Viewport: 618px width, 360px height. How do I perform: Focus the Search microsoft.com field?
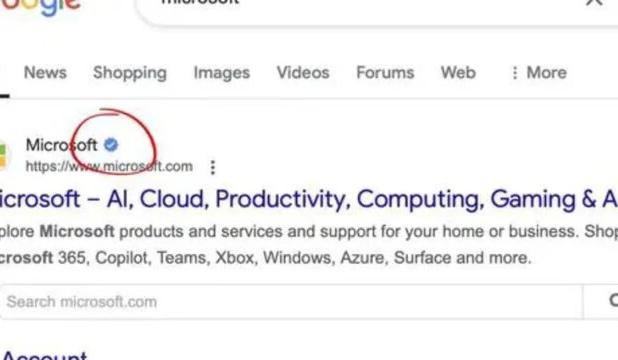click(x=292, y=302)
